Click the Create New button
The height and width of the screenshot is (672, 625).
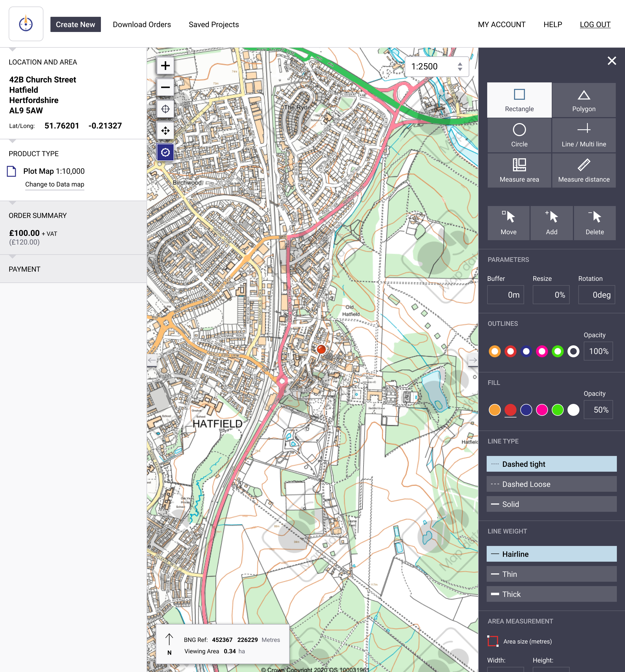pyautogui.click(x=75, y=25)
